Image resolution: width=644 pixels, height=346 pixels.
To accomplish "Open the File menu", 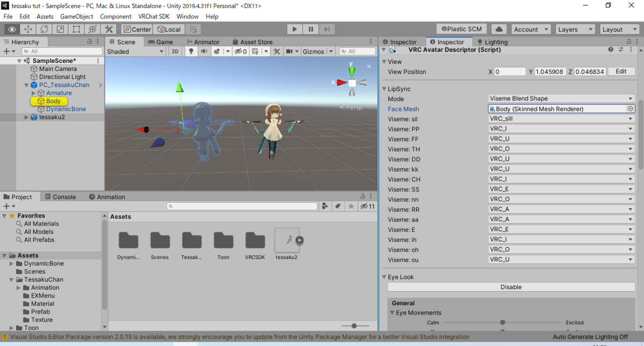I will (x=9, y=17).
